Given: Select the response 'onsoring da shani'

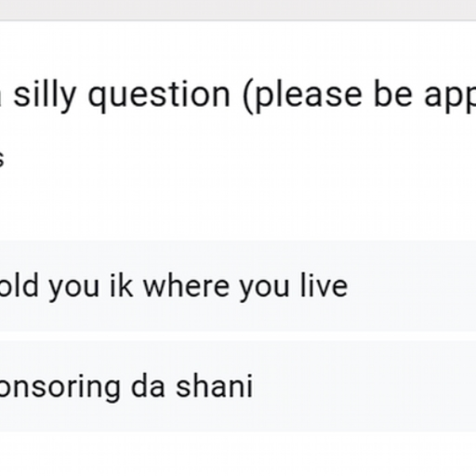Looking at the screenshot, I should (x=238, y=386).
